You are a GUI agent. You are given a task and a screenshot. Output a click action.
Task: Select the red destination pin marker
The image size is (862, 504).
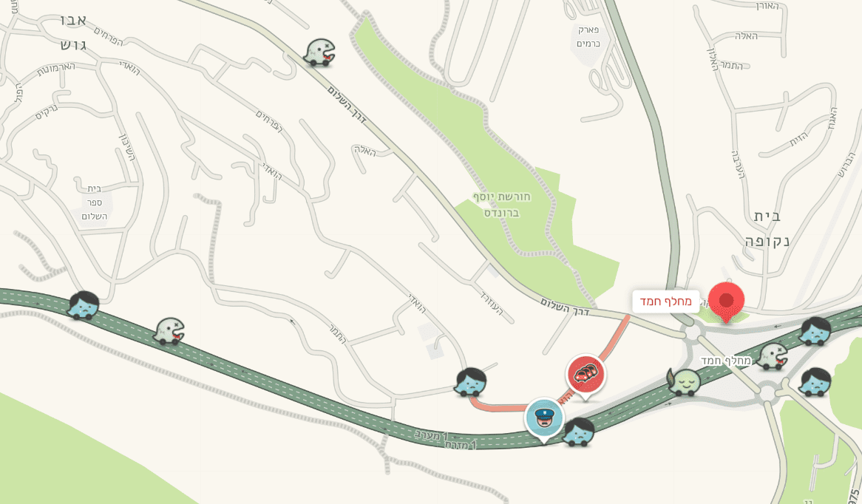726,302
